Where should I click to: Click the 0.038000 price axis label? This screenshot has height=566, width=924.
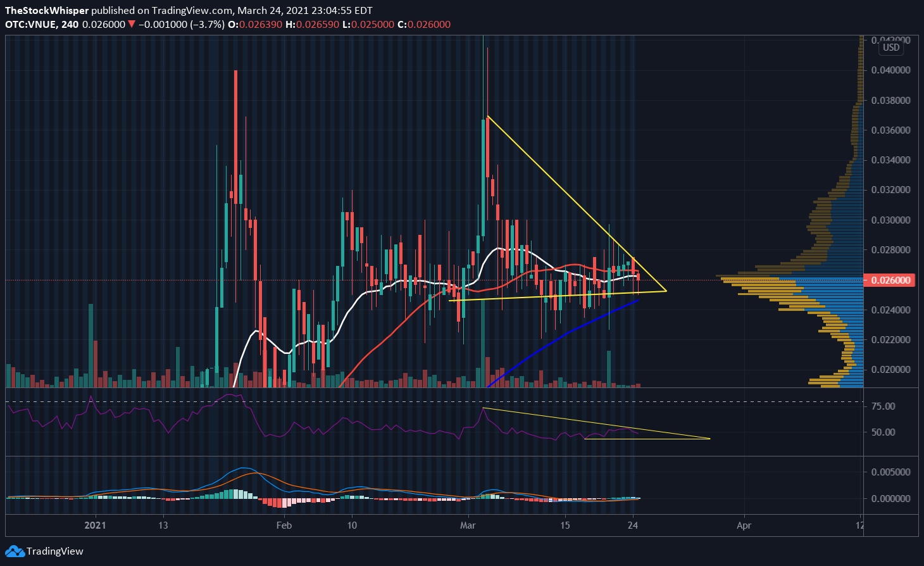(x=891, y=100)
